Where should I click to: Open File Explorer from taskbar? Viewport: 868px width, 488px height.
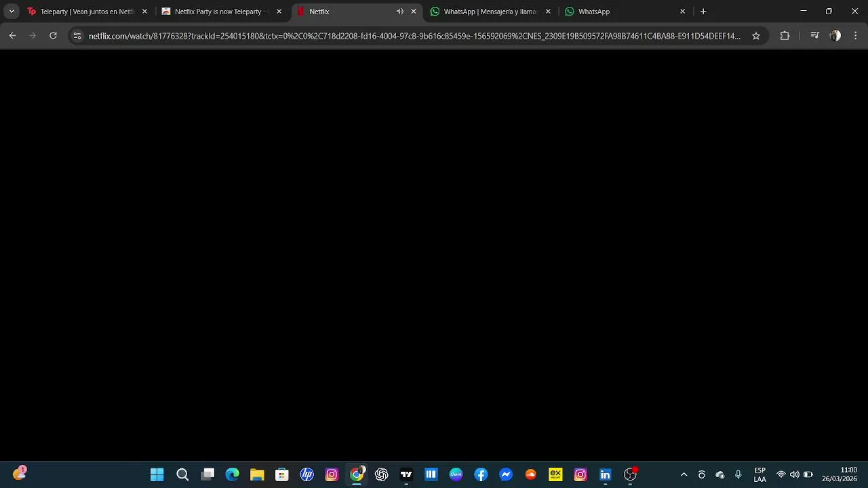click(x=257, y=474)
